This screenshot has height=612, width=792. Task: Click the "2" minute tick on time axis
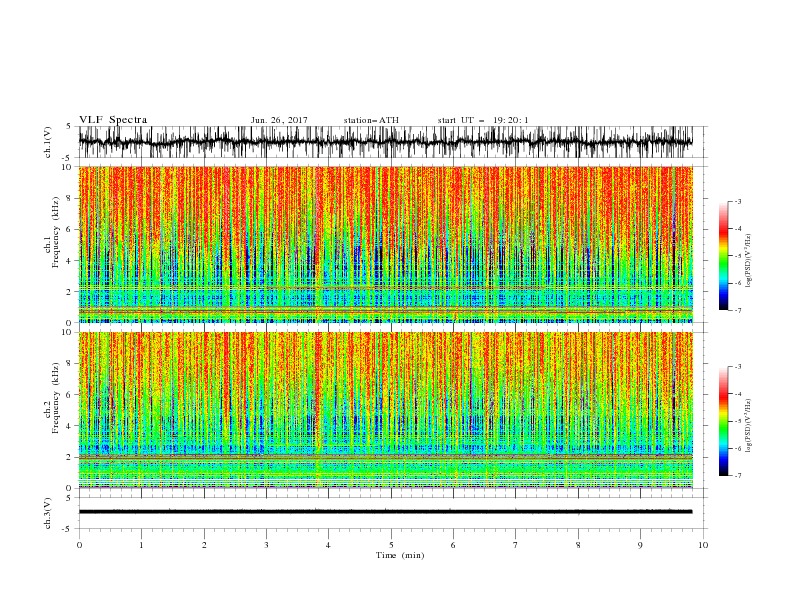204,545
